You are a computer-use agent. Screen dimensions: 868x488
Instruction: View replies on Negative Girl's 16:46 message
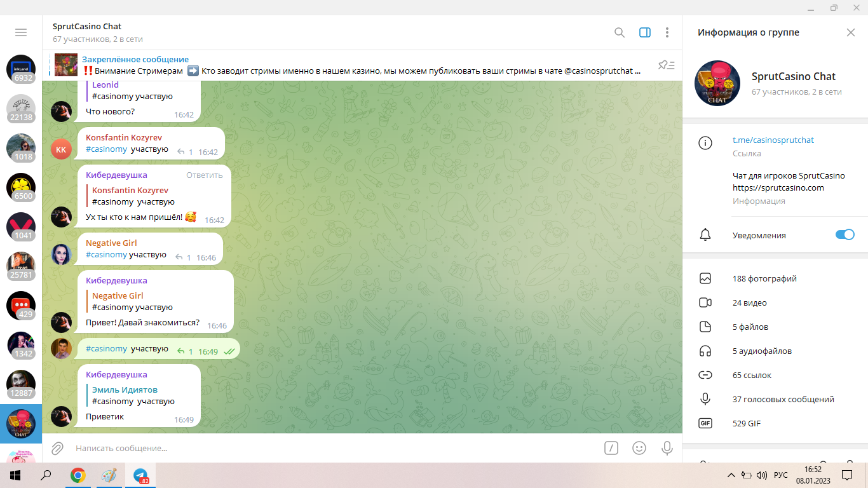tap(183, 257)
